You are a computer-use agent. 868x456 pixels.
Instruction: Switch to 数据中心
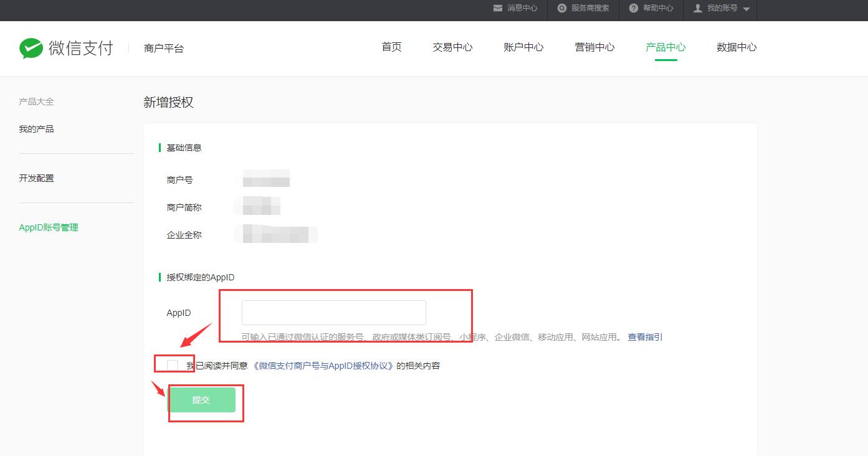(737, 47)
